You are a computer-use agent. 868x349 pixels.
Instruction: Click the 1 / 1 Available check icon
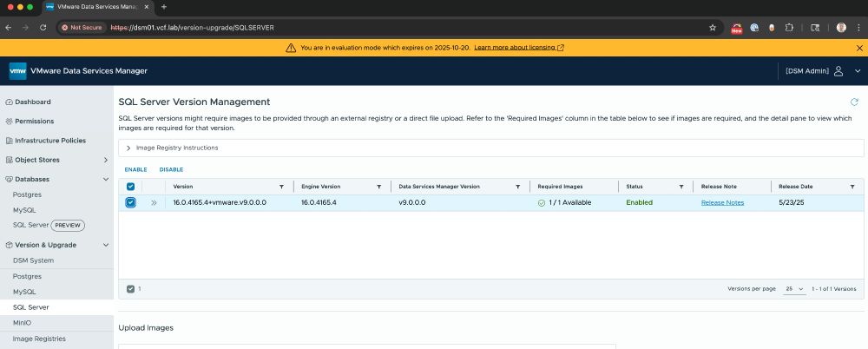pos(542,203)
